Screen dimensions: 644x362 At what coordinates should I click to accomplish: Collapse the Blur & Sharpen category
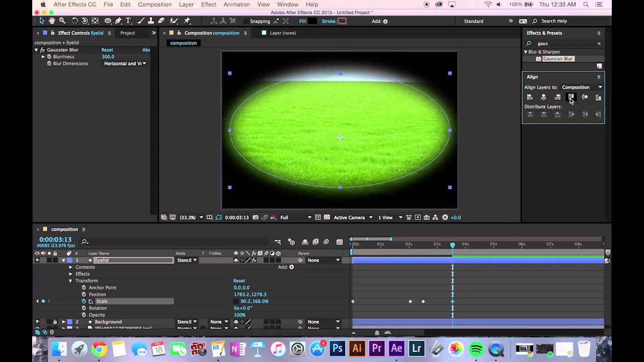click(x=526, y=52)
